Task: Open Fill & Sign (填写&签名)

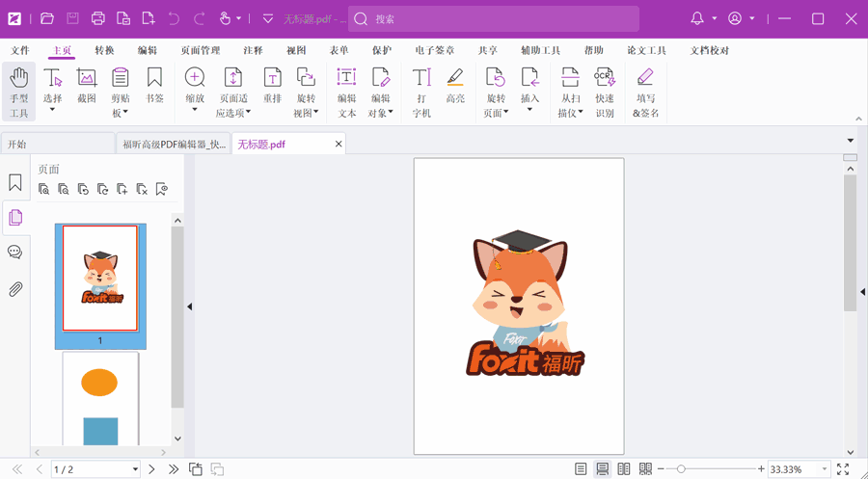Action: tap(645, 92)
